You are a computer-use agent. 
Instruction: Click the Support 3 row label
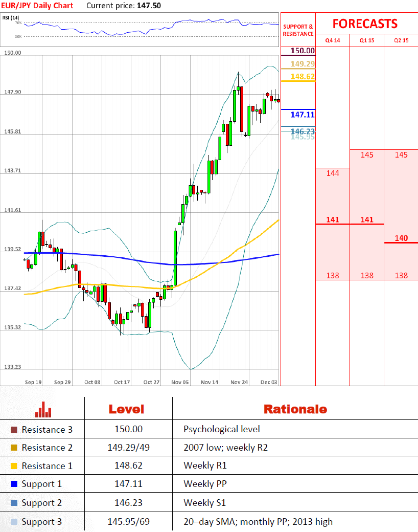[x=42, y=522]
